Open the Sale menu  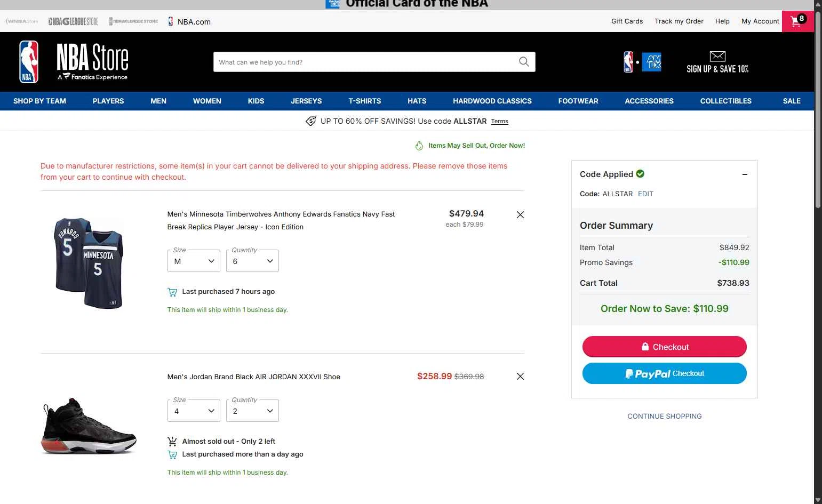[x=792, y=101]
